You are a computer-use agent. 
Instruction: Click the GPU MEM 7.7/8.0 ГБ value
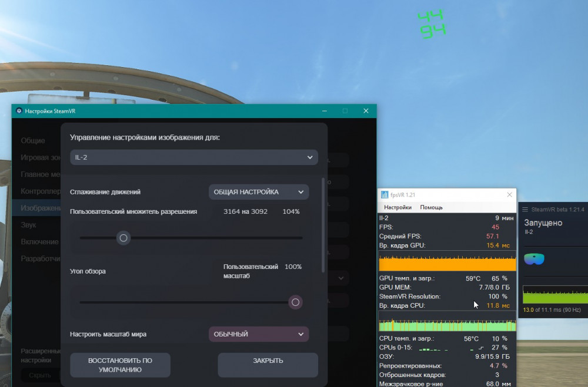(x=494, y=287)
